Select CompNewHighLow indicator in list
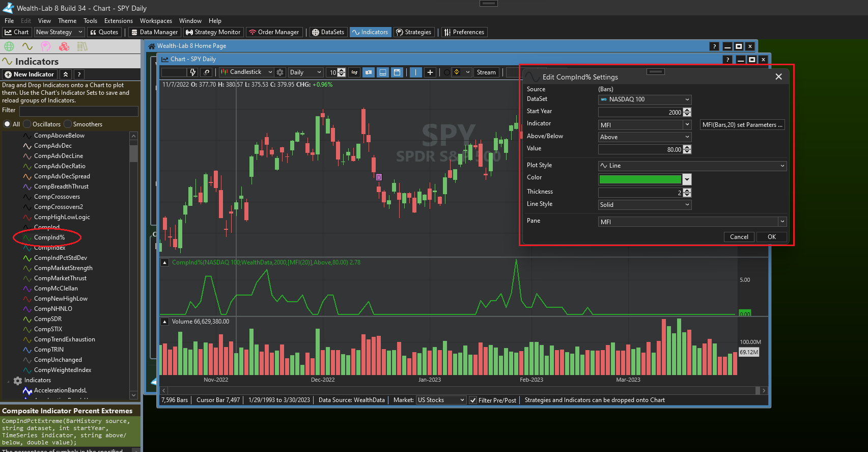 click(61, 299)
